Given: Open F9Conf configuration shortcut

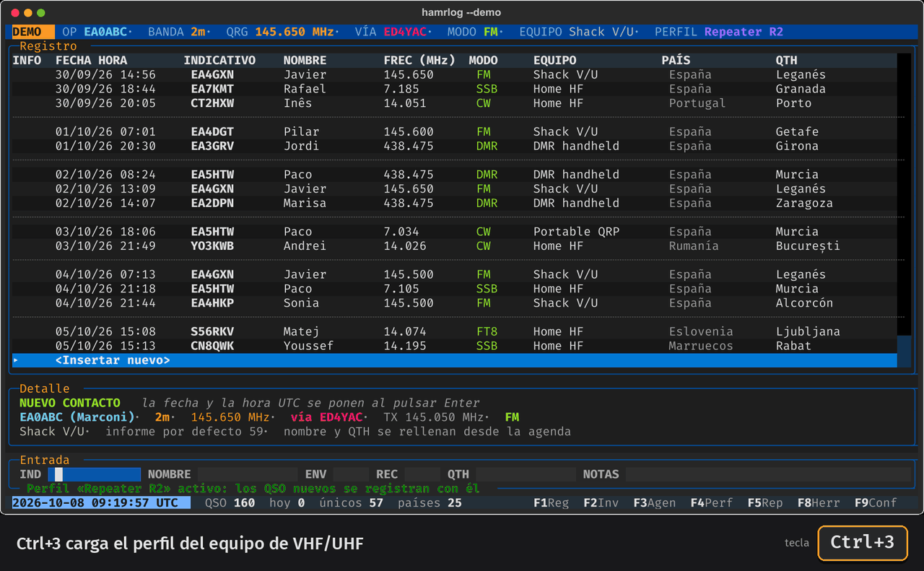Looking at the screenshot, I should pyautogui.click(x=876, y=502).
